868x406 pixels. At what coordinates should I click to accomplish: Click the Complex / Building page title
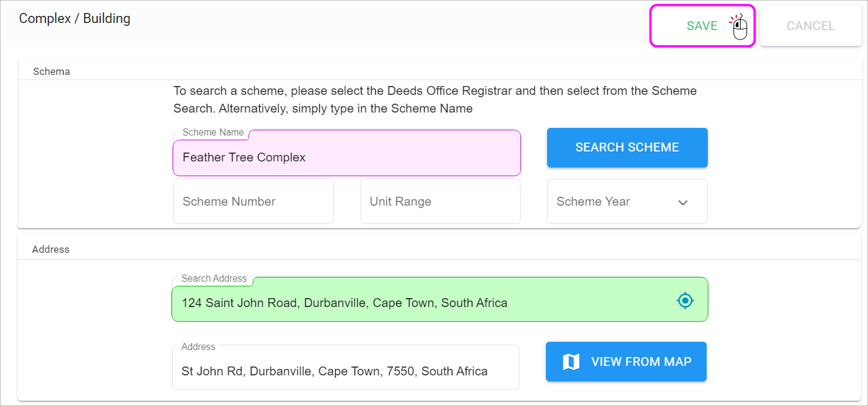[75, 18]
